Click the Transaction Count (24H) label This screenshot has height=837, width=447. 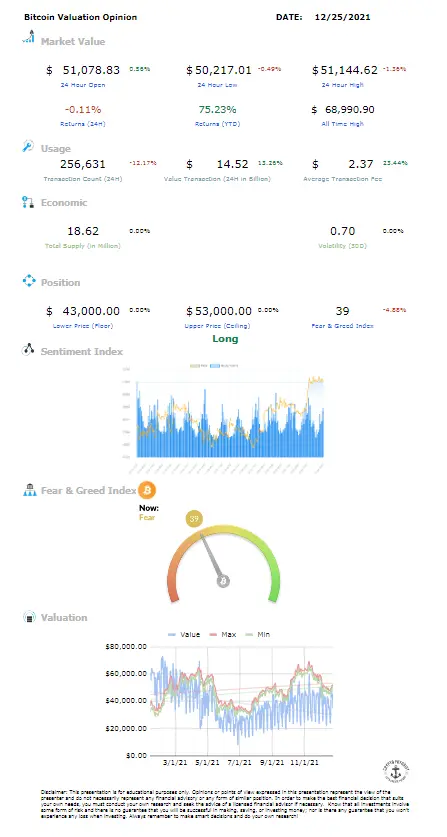tap(83, 179)
